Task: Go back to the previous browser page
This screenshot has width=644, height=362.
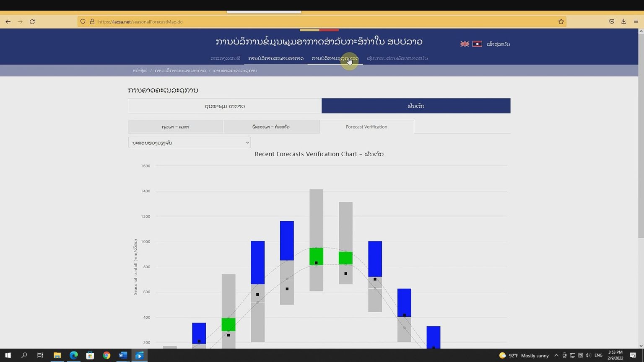Action: pos(8,22)
